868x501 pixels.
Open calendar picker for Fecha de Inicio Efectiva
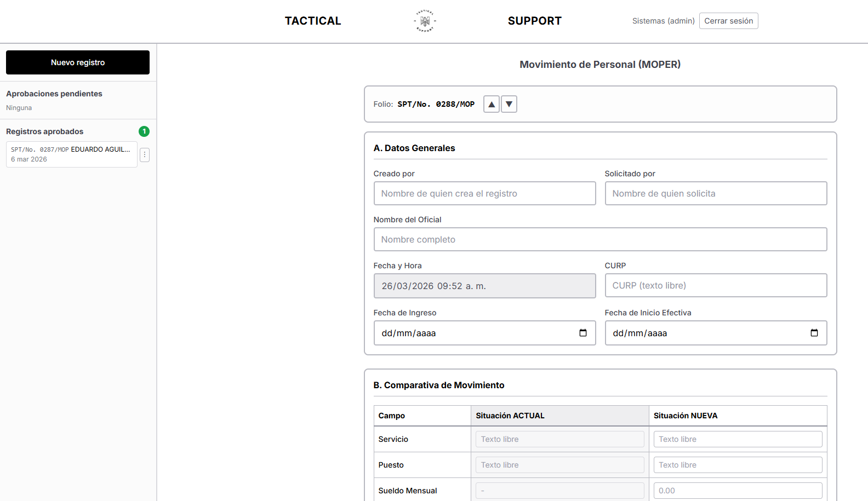click(x=814, y=333)
